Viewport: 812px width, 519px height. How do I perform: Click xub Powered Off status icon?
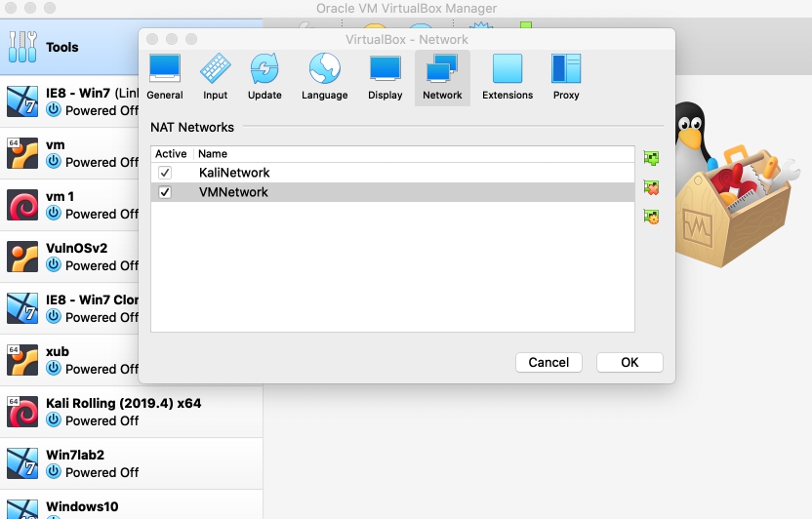click(54, 369)
